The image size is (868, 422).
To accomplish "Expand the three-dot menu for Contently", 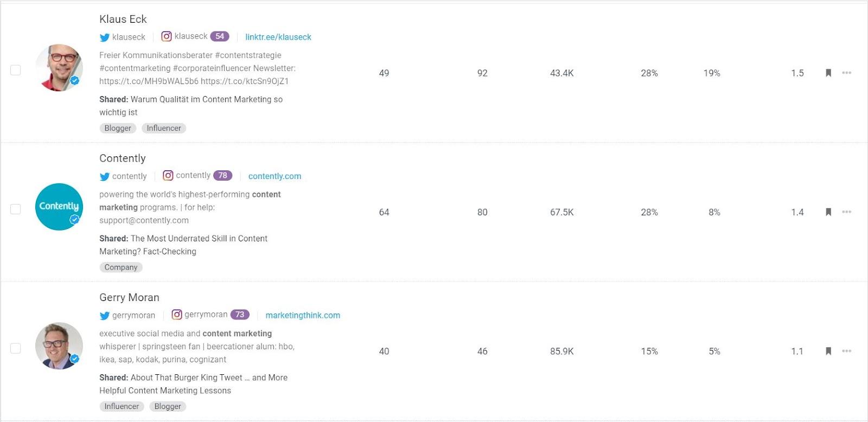I will [x=846, y=212].
